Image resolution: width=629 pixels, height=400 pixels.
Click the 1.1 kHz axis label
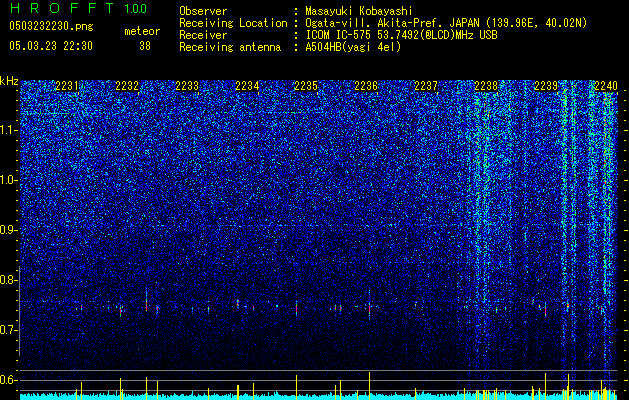point(9,130)
